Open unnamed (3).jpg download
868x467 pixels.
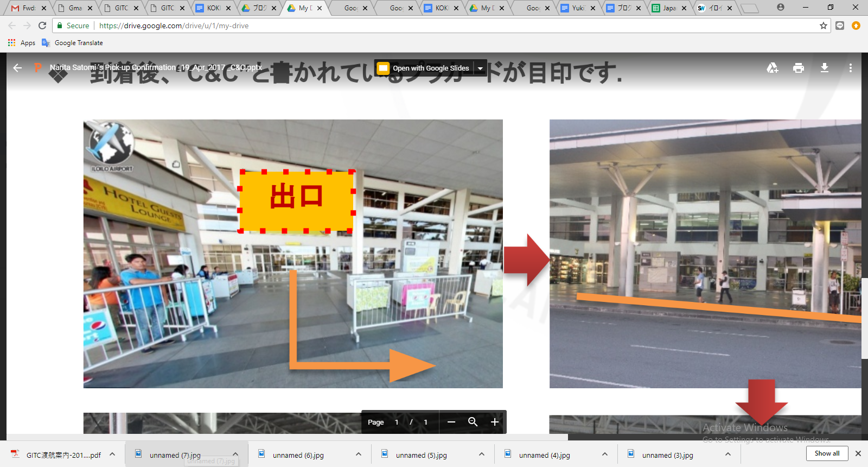pos(668,455)
